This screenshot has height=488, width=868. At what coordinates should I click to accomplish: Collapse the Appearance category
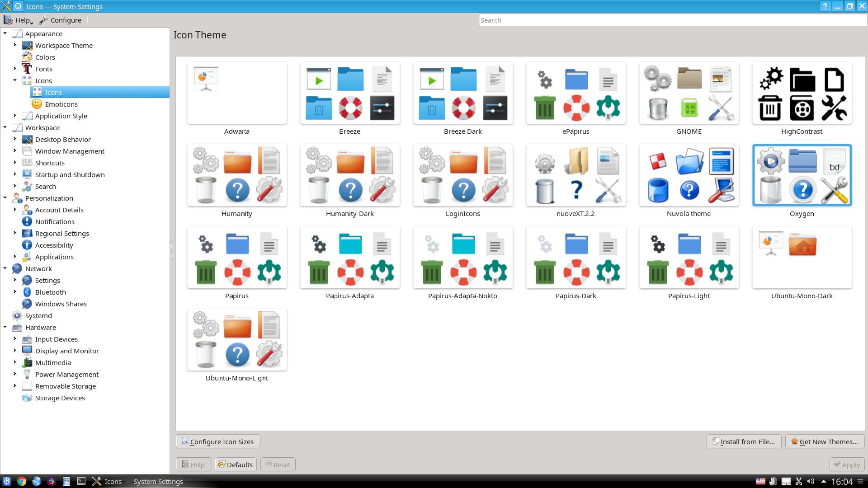[x=5, y=33]
